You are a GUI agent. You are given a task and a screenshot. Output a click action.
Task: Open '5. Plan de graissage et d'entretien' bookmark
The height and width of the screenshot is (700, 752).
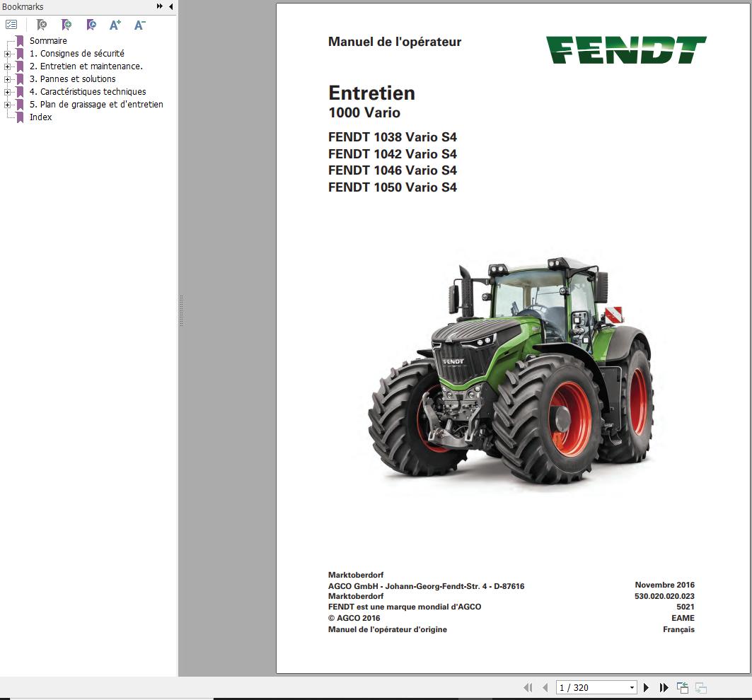coord(96,104)
